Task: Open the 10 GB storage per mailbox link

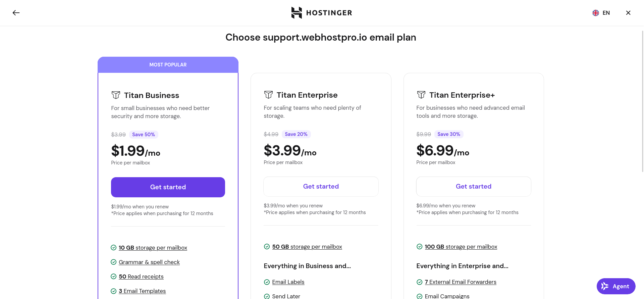Action: [x=153, y=248]
